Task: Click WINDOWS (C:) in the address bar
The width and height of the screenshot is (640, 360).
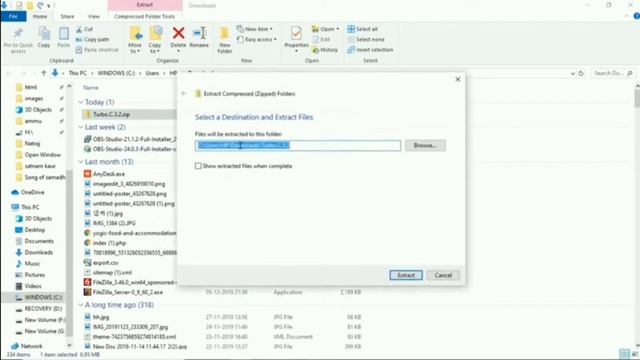Action: click(x=116, y=73)
